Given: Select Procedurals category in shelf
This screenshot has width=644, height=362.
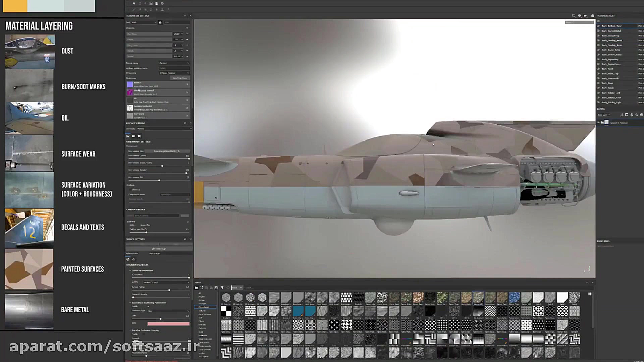Looking at the screenshot, I should click(x=204, y=307).
